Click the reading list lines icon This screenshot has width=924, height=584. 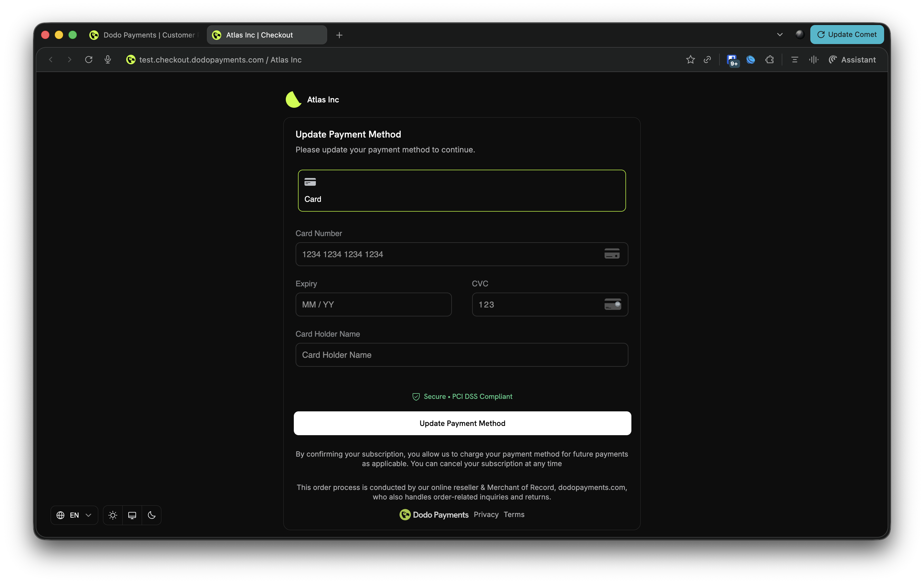[795, 60]
